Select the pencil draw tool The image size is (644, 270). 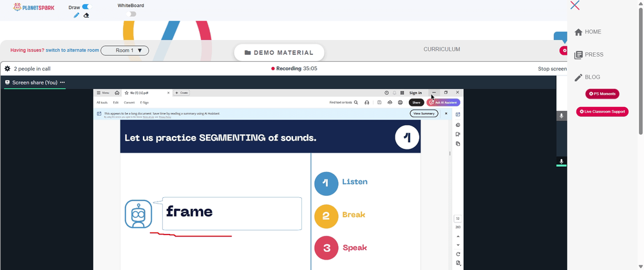[x=77, y=15]
